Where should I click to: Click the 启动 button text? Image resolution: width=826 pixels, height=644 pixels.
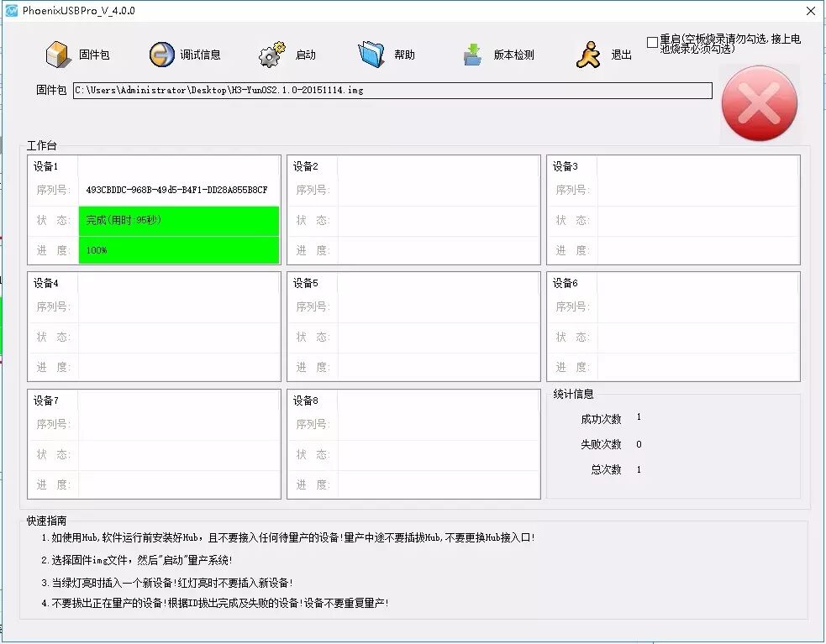click(306, 55)
